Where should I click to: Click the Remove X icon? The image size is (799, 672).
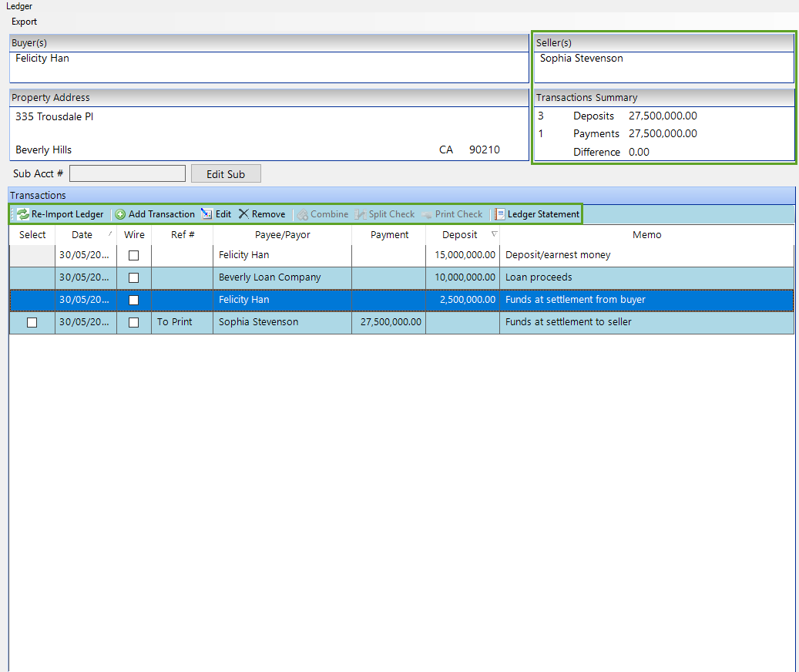pyautogui.click(x=243, y=214)
